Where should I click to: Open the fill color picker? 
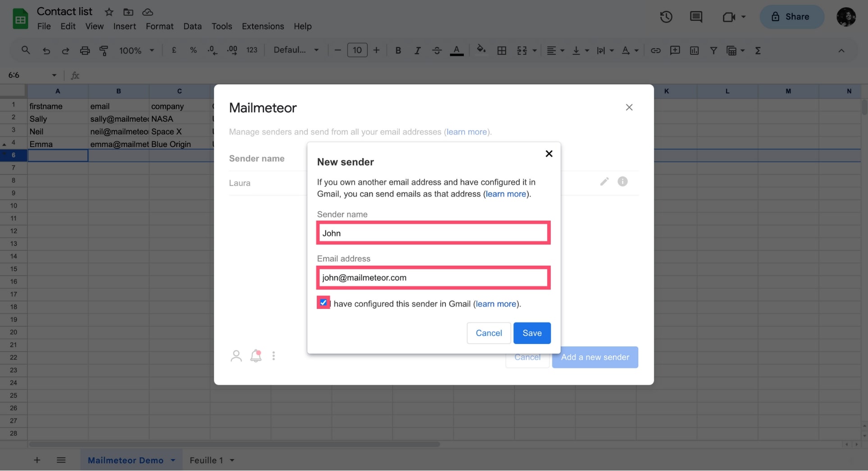click(x=481, y=50)
